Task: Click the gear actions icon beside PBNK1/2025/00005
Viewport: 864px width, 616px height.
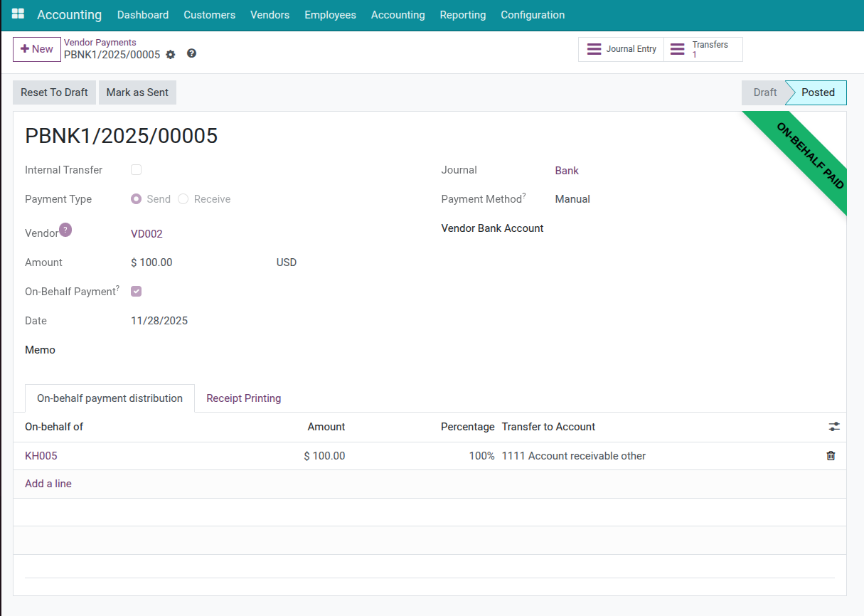Action: click(x=171, y=55)
